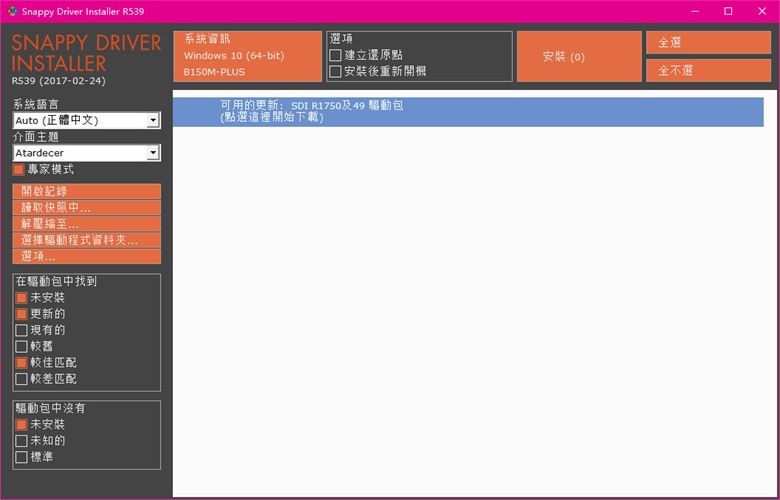
Task: Enable 較舊 filter checkbox
Action: pos(21,346)
